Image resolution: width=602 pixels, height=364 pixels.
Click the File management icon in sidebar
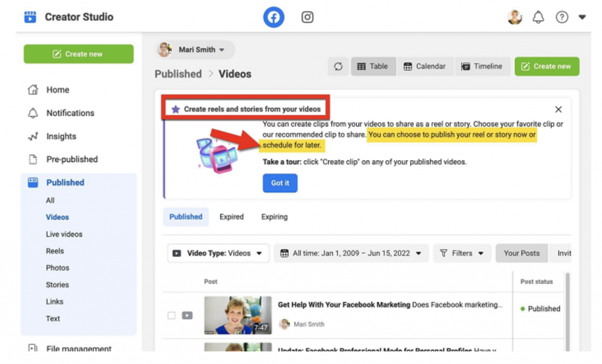pos(33,348)
